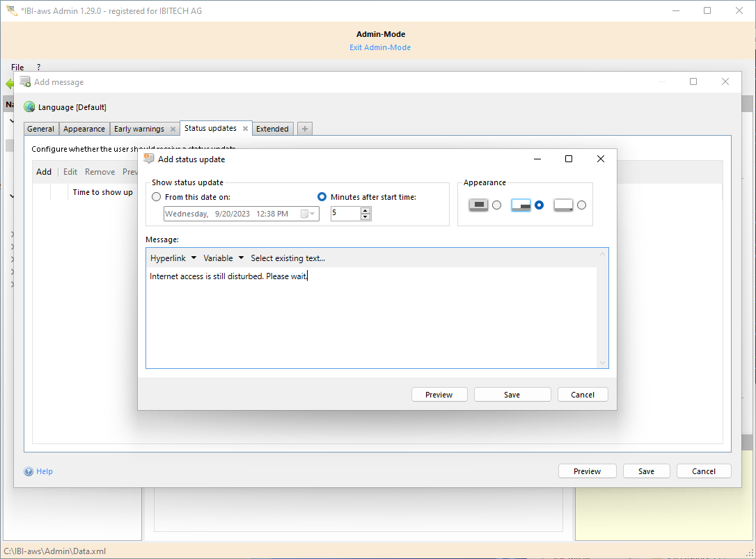This screenshot has height=559, width=756.
Task: Click the blue Help question mark icon
Action: pos(29,471)
